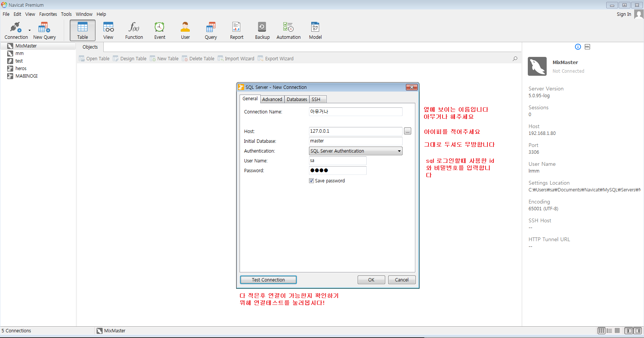Toggle the left pane layout icon
Screen dimensions: 644x338
pos(629,331)
